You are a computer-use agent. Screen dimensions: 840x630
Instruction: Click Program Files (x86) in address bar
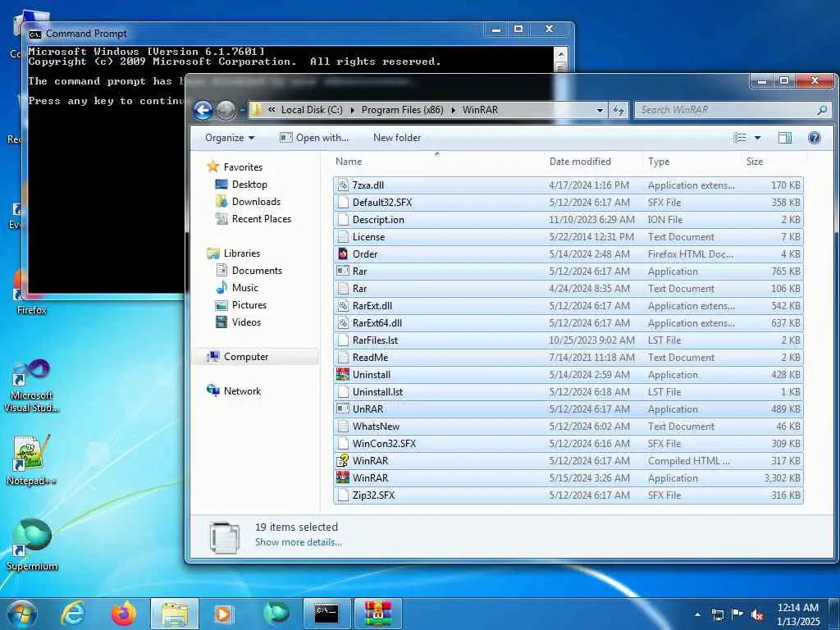[402, 110]
